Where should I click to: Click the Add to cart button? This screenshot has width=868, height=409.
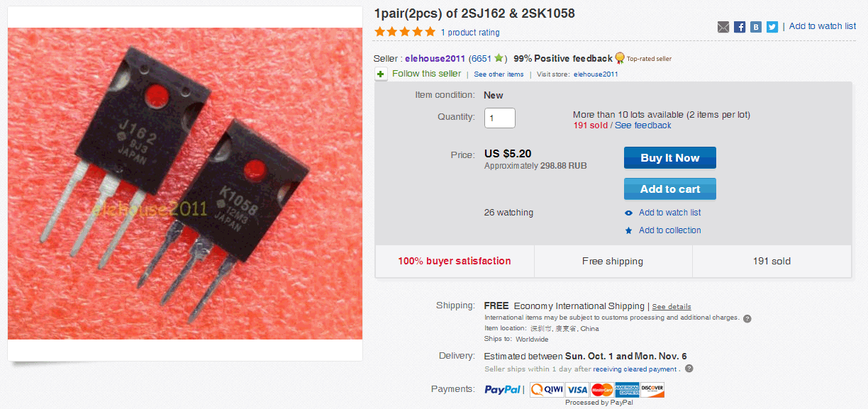pyautogui.click(x=670, y=189)
